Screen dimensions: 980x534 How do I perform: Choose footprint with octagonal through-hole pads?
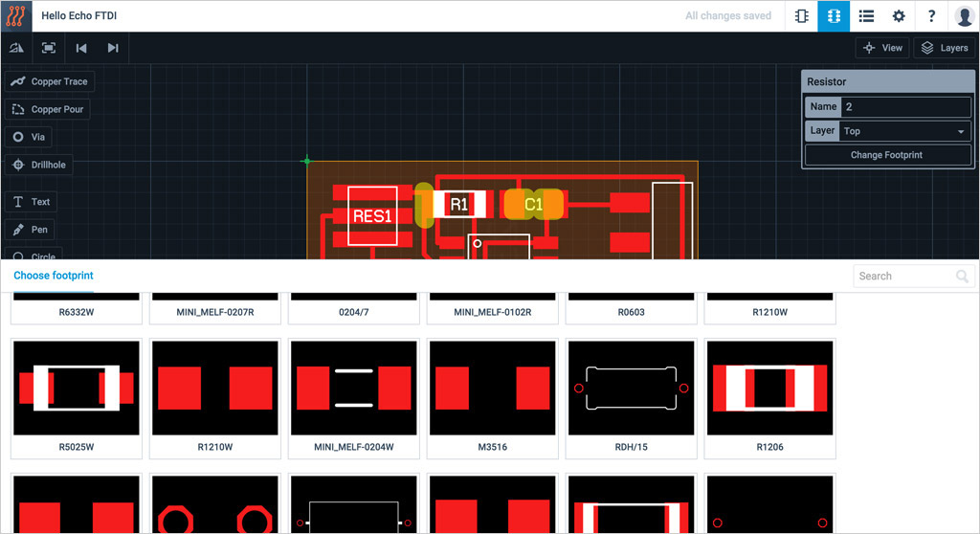click(215, 505)
